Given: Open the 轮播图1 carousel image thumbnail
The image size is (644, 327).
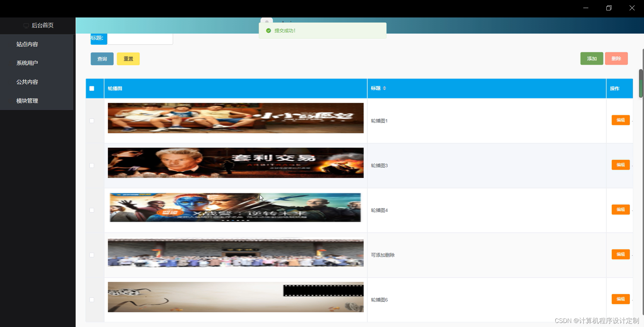Looking at the screenshot, I should pos(235,118).
